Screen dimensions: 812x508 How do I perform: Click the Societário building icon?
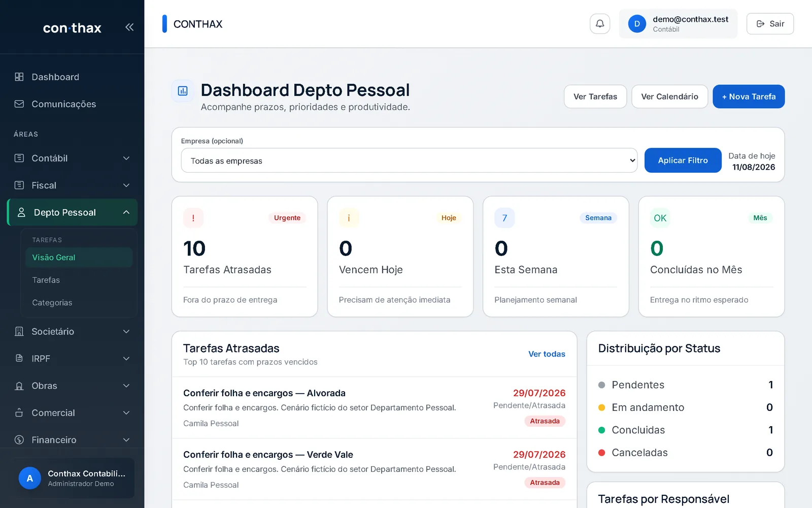click(19, 331)
